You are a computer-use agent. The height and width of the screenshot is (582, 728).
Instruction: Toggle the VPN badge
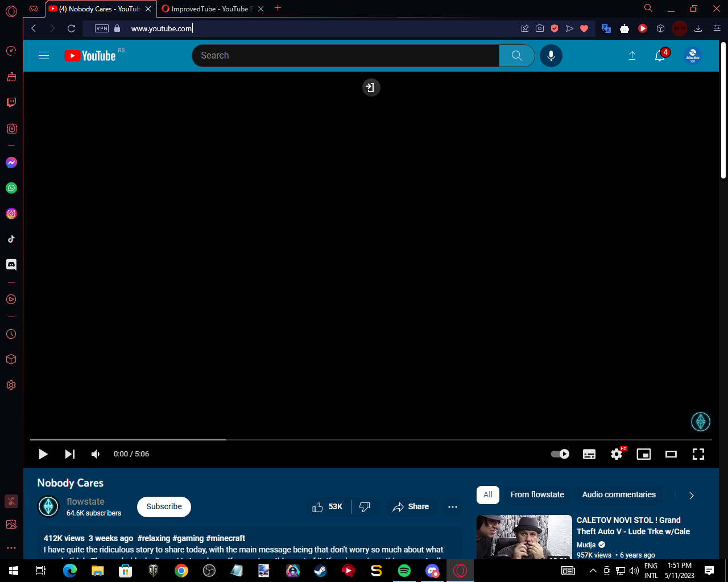coord(102,28)
